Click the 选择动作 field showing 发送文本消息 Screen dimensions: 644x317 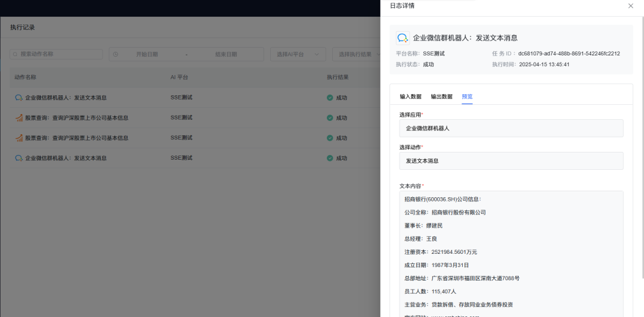[511, 161]
